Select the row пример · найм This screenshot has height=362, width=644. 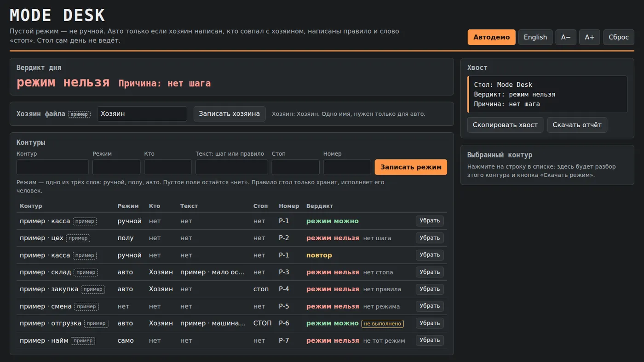[x=232, y=340]
